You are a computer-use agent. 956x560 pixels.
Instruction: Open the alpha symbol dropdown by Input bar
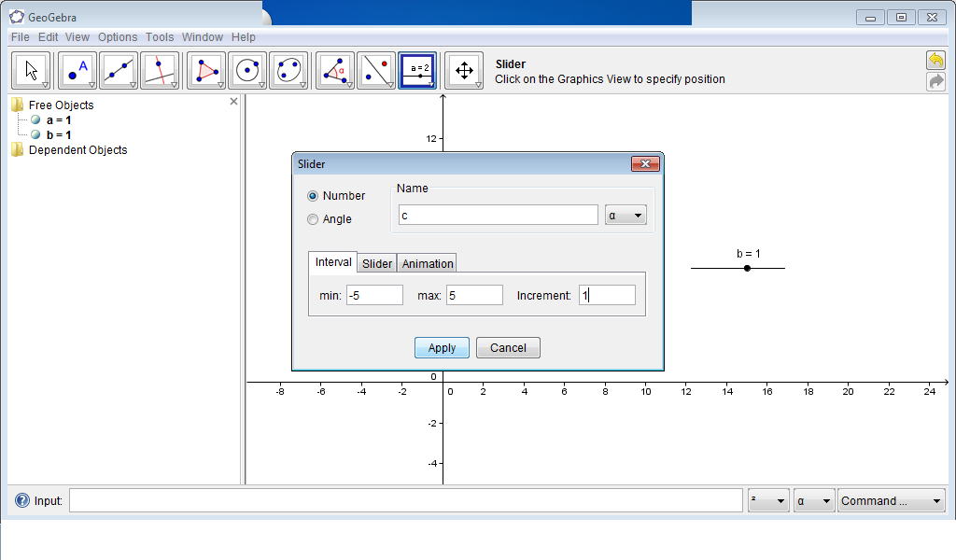813,501
